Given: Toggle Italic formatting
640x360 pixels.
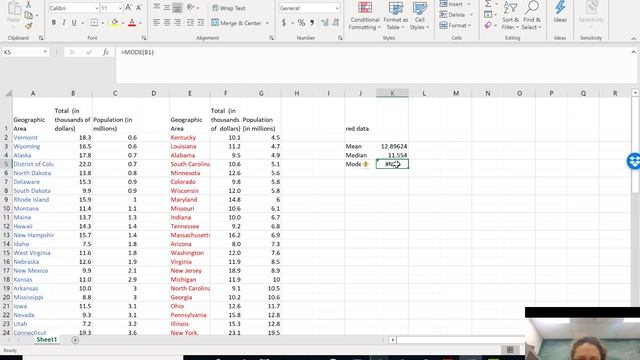Looking at the screenshot, I should (64, 23).
